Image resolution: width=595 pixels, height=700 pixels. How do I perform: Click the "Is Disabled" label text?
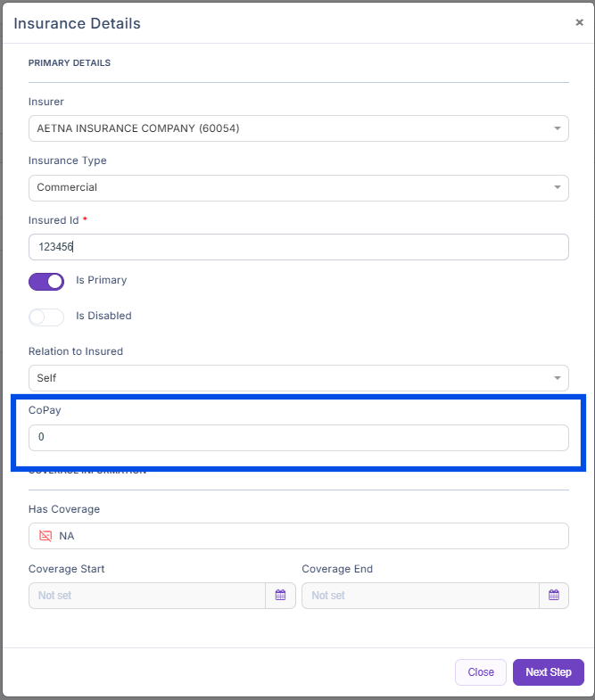click(103, 316)
